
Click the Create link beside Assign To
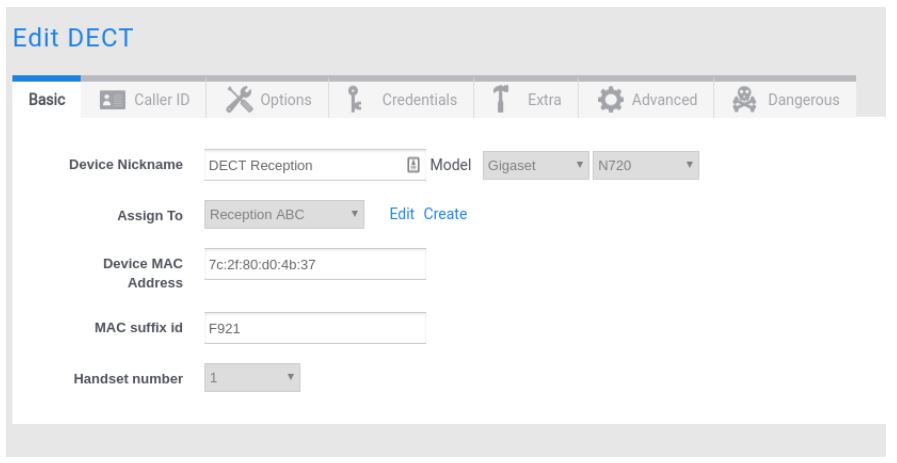(x=445, y=214)
